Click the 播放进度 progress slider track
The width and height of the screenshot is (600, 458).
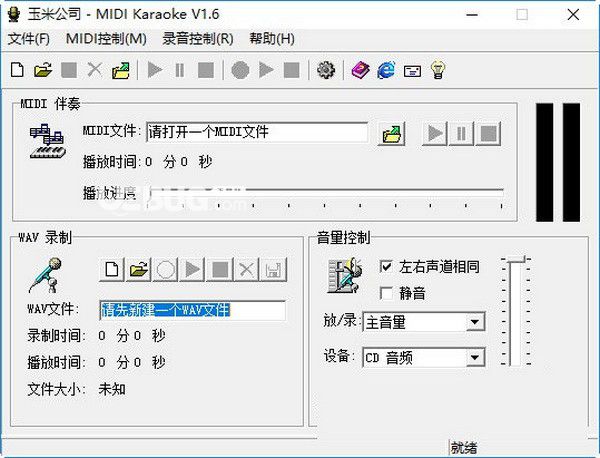[326, 192]
